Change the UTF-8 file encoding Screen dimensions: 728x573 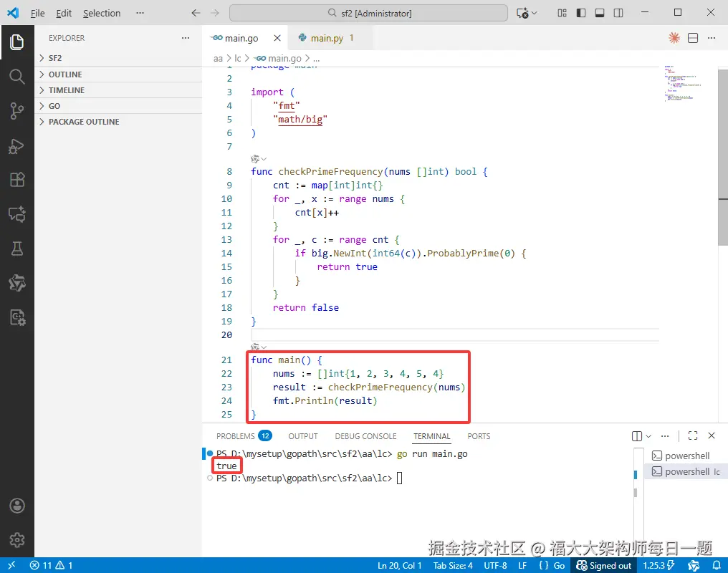pyautogui.click(x=495, y=565)
